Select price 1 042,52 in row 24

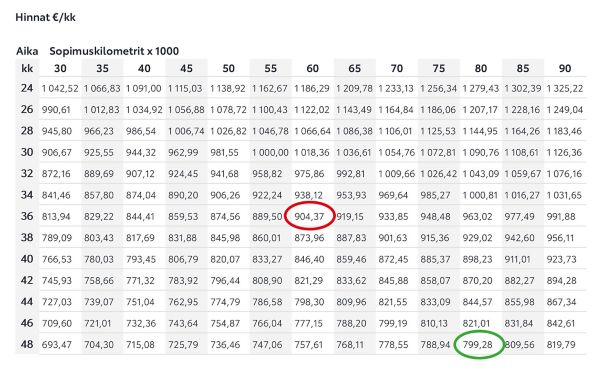[x=60, y=89]
